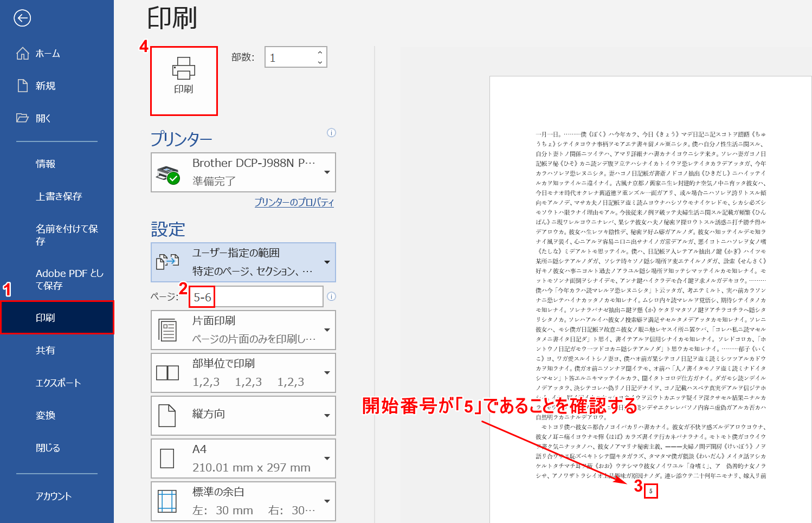812x523 pixels.
Task: Open アカウント in the sidebar
Action: click(57, 496)
